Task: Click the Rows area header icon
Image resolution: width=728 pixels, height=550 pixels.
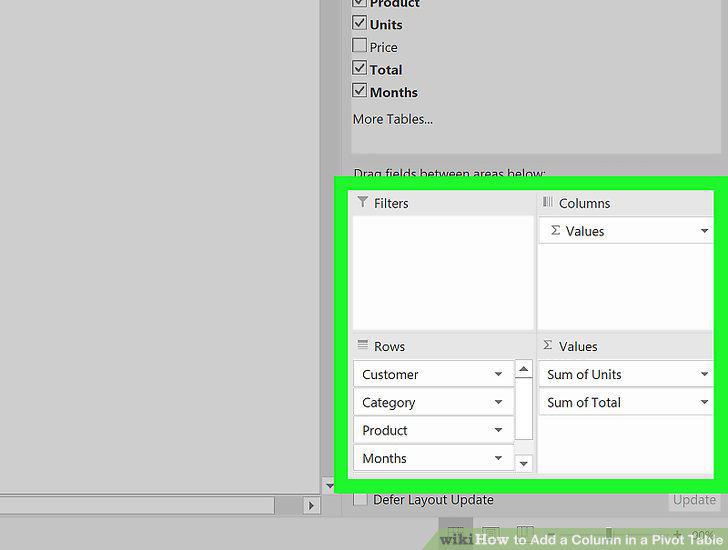Action: pyautogui.click(x=363, y=345)
